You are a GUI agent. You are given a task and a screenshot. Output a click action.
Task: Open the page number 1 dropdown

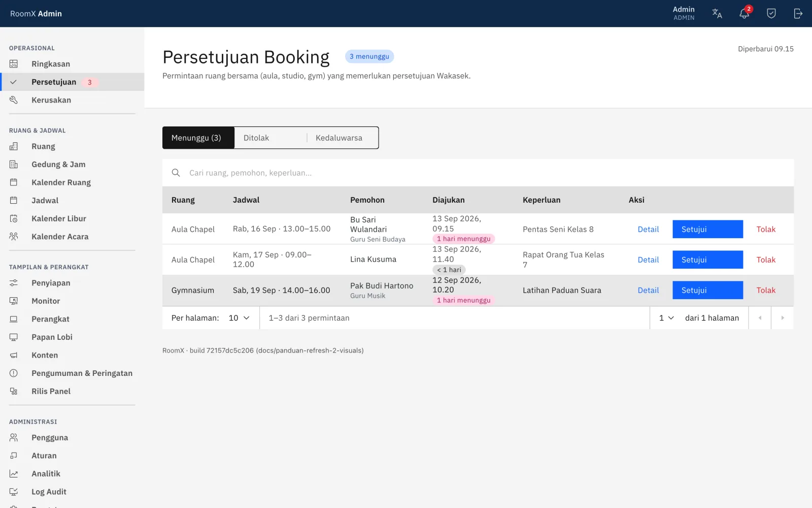coord(666,318)
